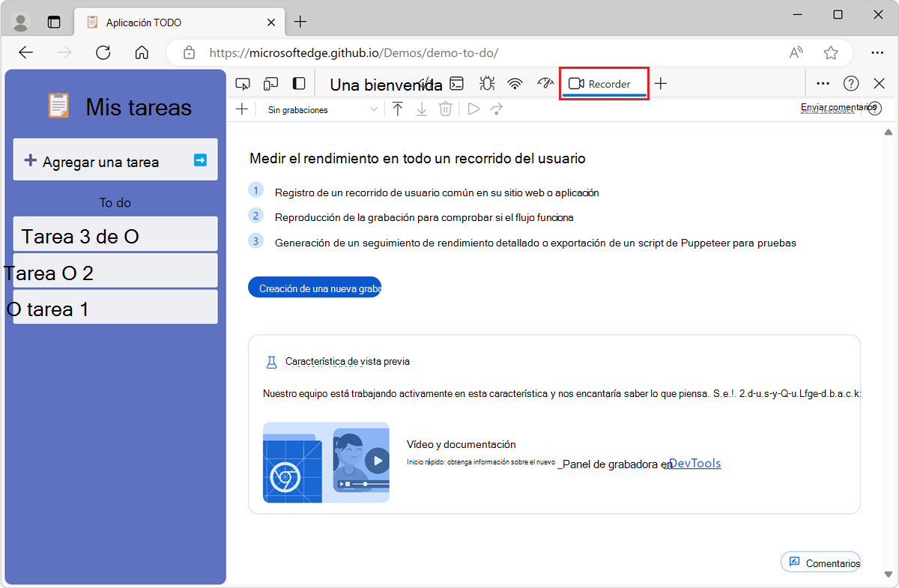This screenshot has height=588, width=899.
Task: Import a recording via upload arrow
Action: 397,109
